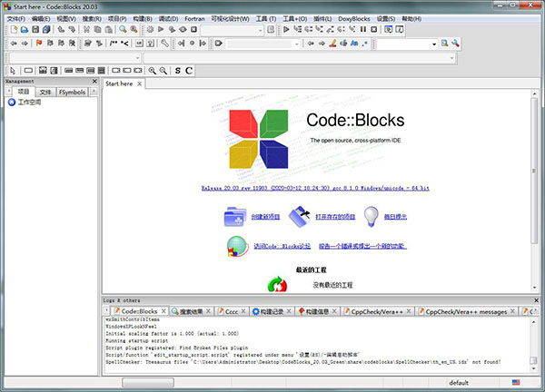Switch to CppCheck/Vera++ messages tab
This screenshot has width=545, height=392.
click(466, 312)
